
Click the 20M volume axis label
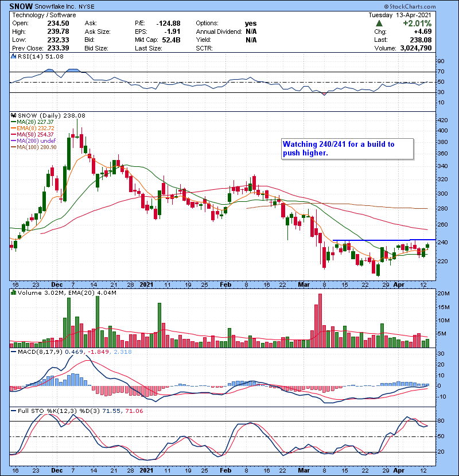pos(443,294)
